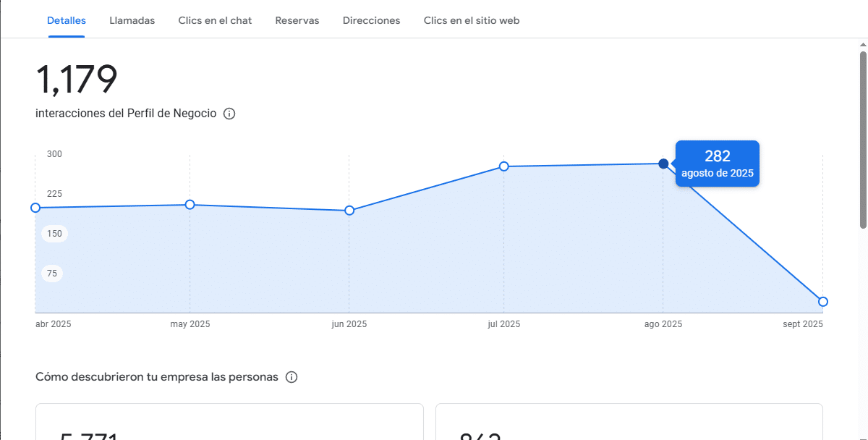Image resolution: width=868 pixels, height=440 pixels.
Task: Click the 282 agosto de 2025 tooltip
Action: pos(717,164)
